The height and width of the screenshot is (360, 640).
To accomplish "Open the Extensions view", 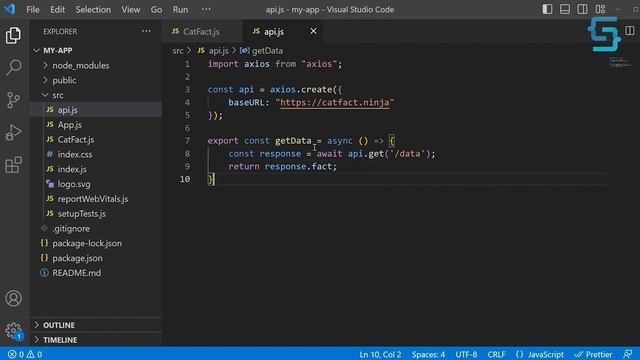I will click(13, 165).
